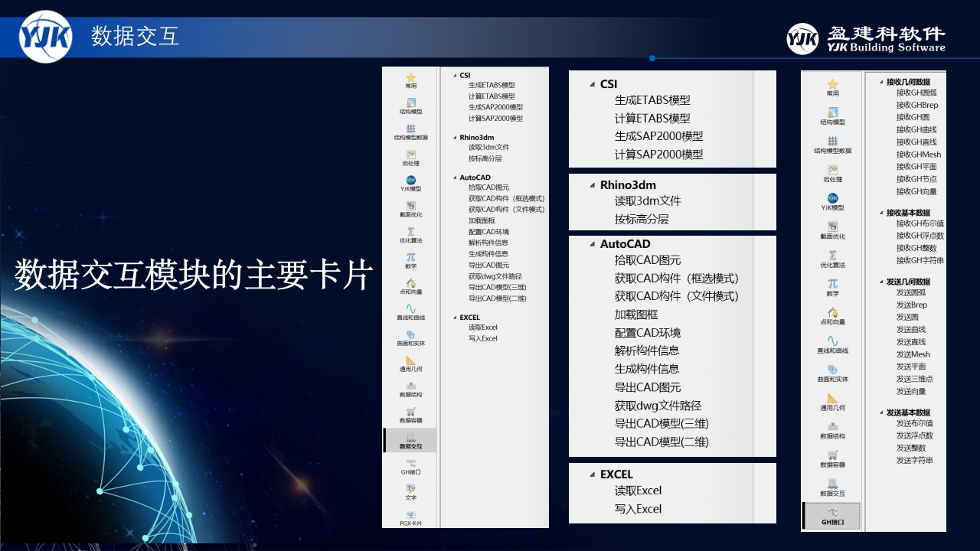Select 拾取CAD图元 in the enlarged list
Screen dimensions: 980x551
pyautogui.click(x=648, y=260)
